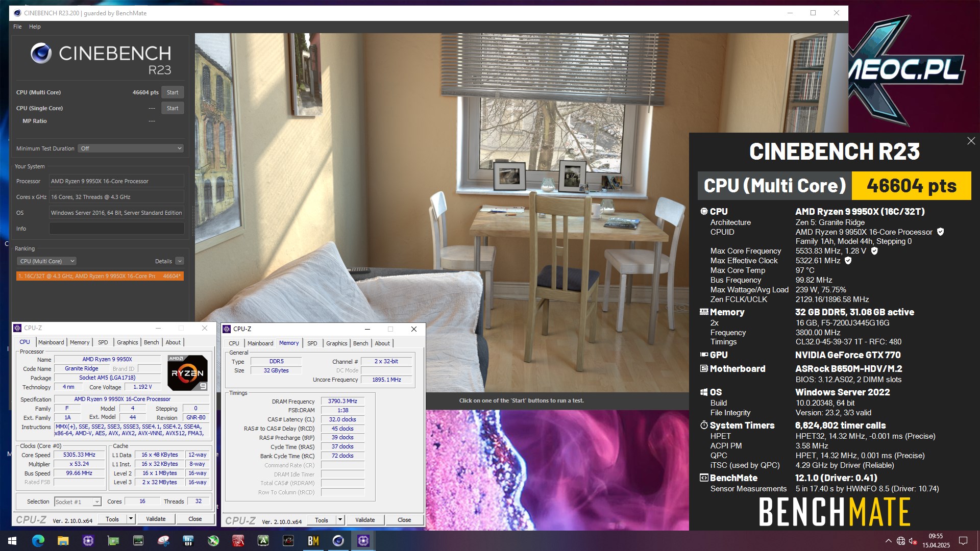Click Tools dropdown arrow in right CPU-Z
980x551 pixels.
[340, 520]
